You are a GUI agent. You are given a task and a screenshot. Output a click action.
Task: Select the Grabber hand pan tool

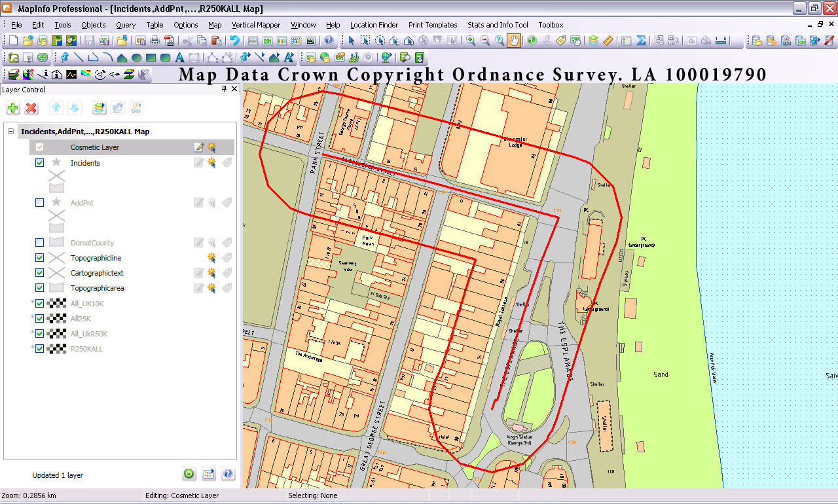tap(515, 41)
